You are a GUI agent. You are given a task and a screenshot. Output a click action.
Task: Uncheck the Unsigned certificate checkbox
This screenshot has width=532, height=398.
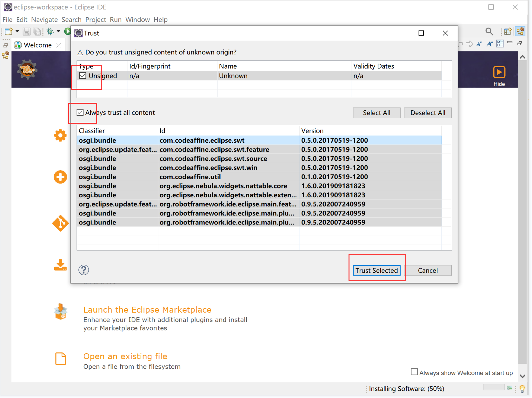[x=83, y=75]
